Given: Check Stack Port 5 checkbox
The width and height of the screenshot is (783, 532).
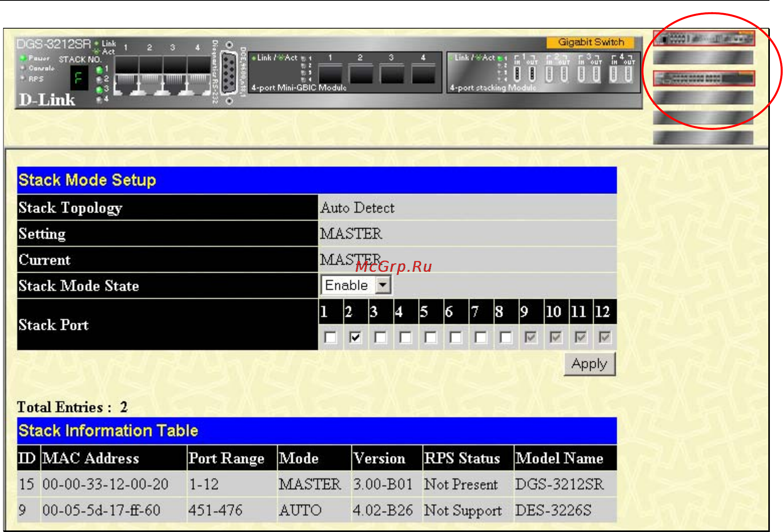Looking at the screenshot, I should pos(431,337).
